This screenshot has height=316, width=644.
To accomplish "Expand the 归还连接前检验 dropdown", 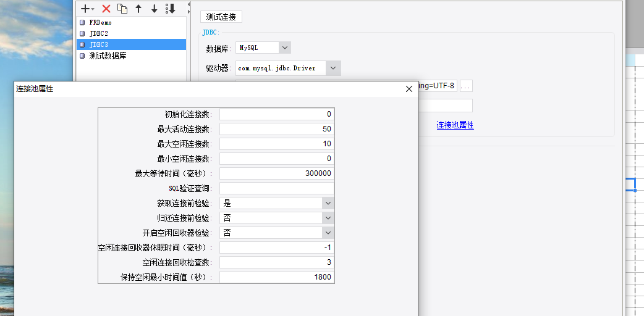I will [328, 218].
